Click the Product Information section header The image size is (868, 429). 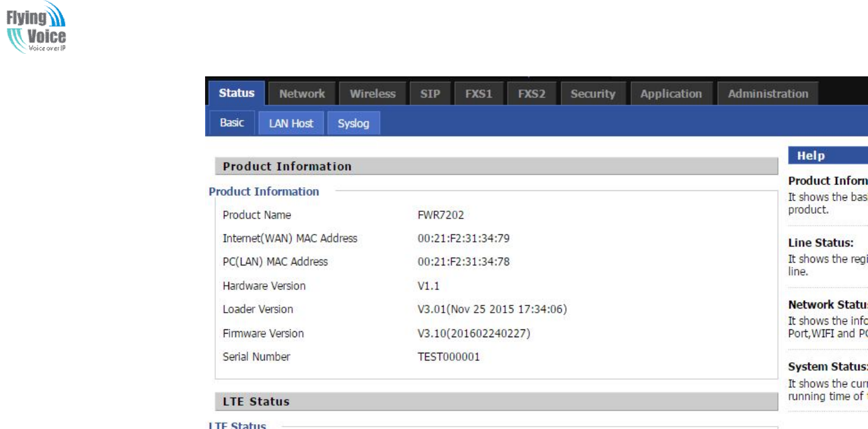(x=287, y=166)
